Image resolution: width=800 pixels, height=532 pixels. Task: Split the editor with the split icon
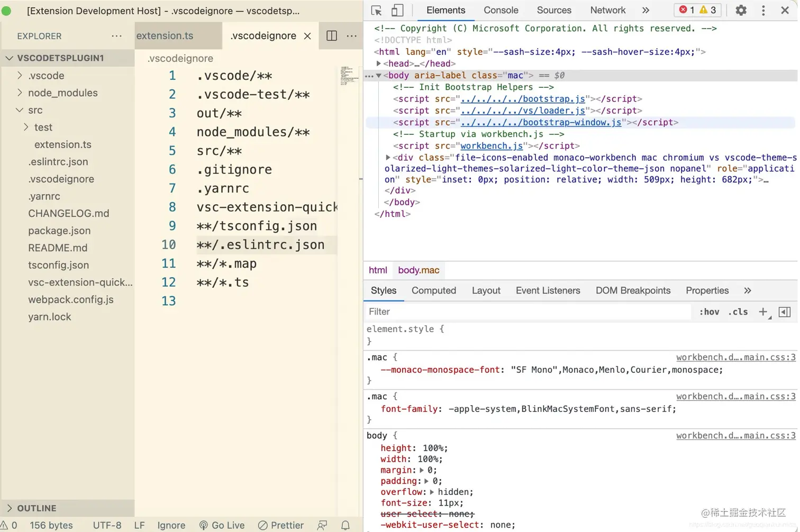(x=332, y=36)
